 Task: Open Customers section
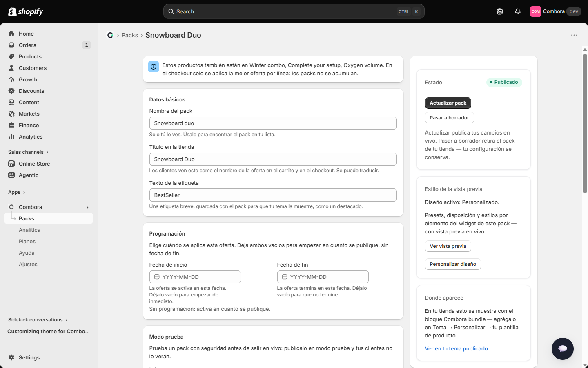point(49,68)
